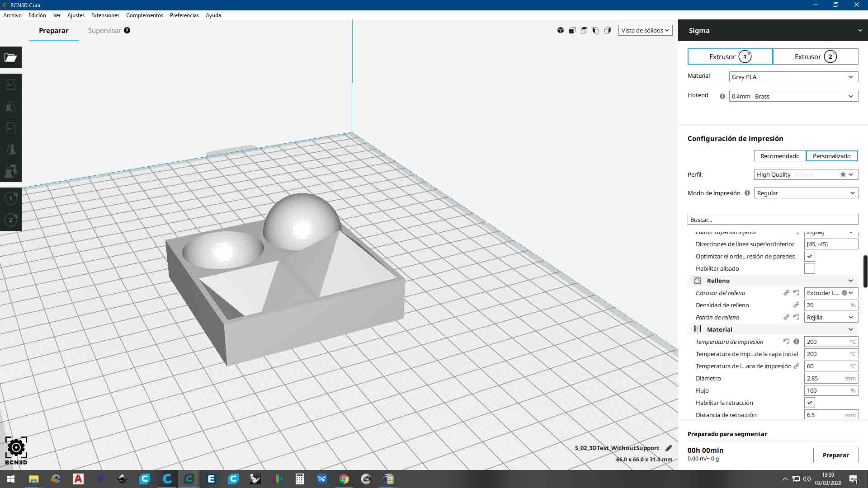Open the Edición menu
The width and height of the screenshot is (868, 488).
point(37,15)
